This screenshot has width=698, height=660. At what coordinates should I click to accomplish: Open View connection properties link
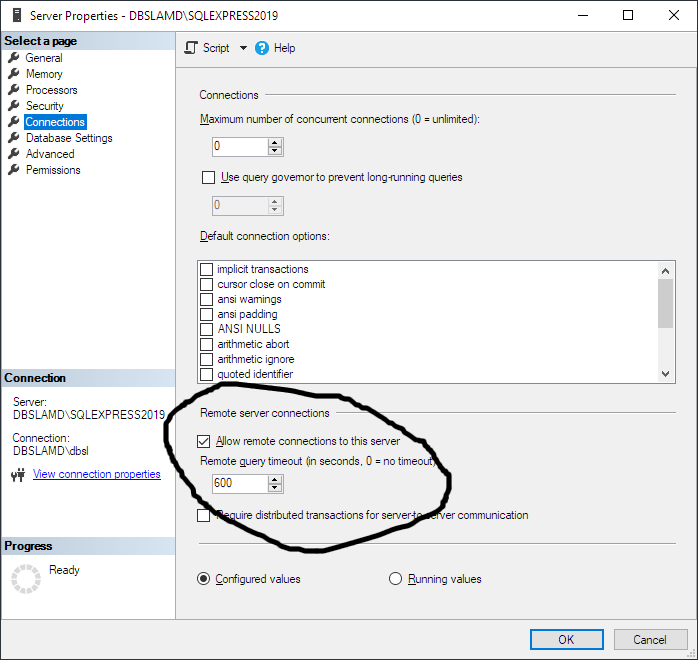click(x=97, y=474)
